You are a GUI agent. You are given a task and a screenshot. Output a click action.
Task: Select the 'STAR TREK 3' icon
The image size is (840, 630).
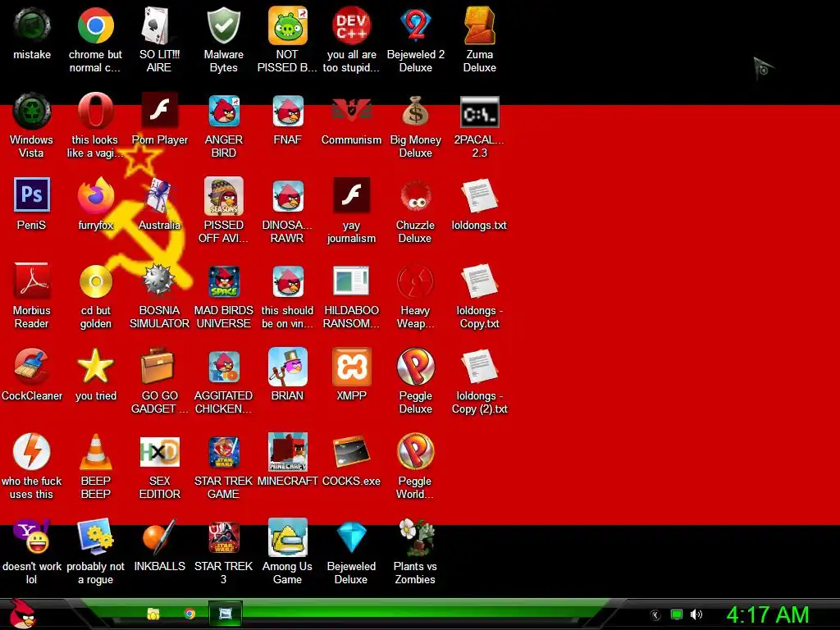coord(223,536)
